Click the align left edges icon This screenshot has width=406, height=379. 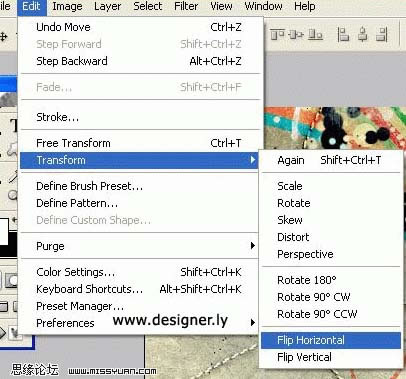point(343,34)
